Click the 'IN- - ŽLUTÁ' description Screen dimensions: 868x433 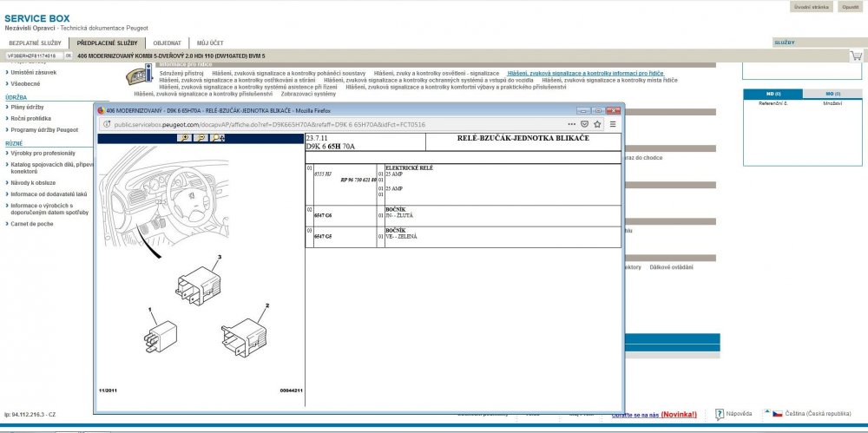click(399, 215)
